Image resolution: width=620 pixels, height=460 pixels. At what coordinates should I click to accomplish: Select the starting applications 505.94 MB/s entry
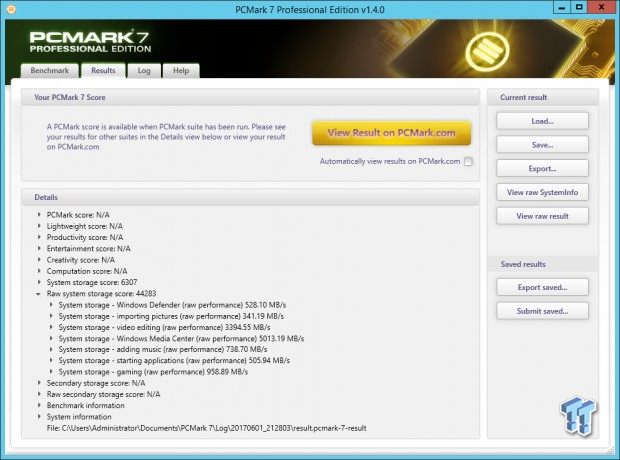coord(174,360)
